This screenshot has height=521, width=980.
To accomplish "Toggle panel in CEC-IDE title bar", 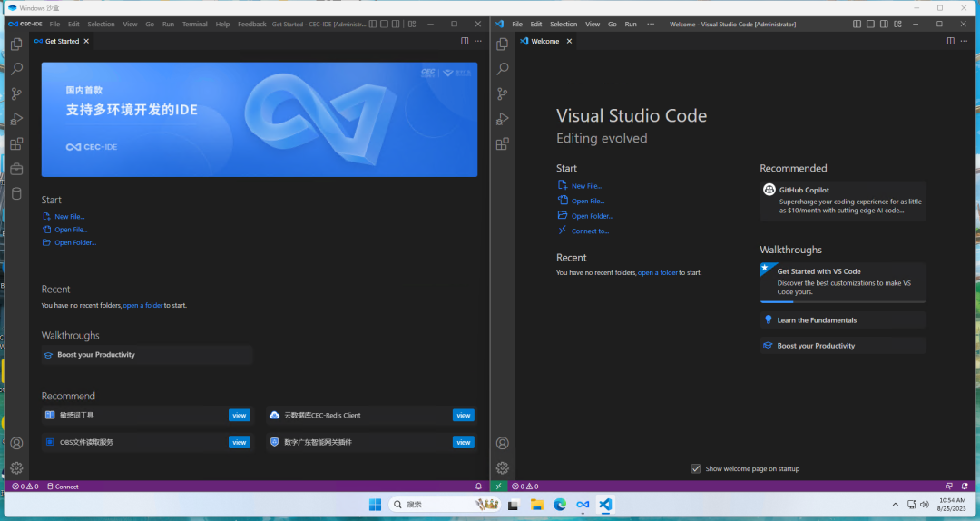I will tap(385, 24).
